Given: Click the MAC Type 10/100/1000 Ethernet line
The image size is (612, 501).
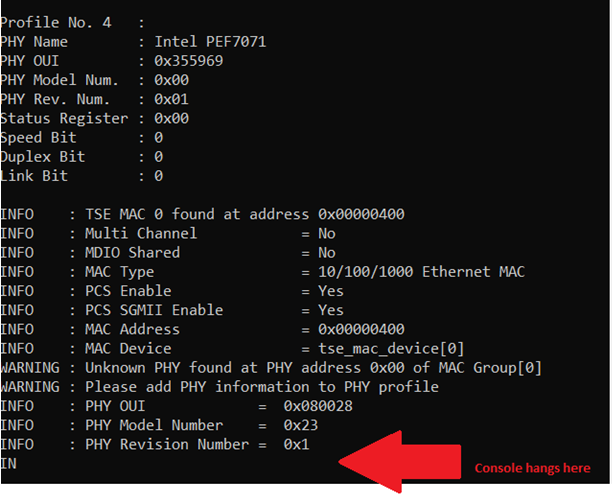Looking at the screenshot, I should tap(262, 272).
